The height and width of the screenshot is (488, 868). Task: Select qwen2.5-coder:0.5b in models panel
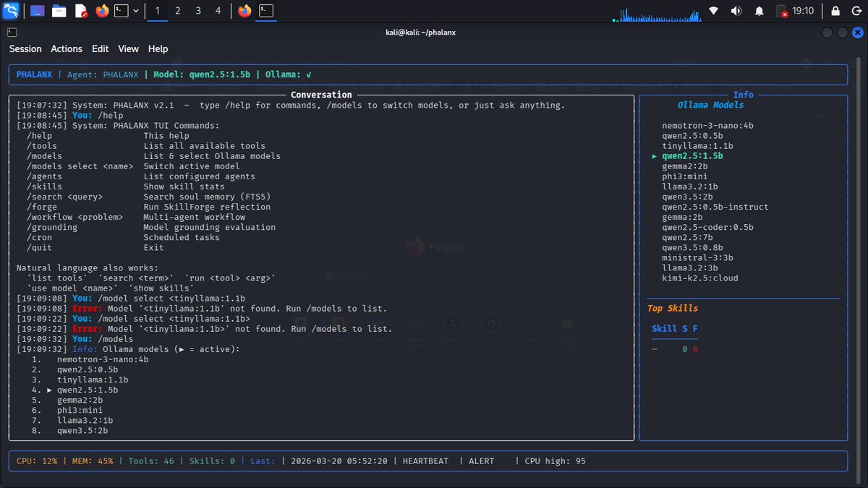(x=707, y=227)
